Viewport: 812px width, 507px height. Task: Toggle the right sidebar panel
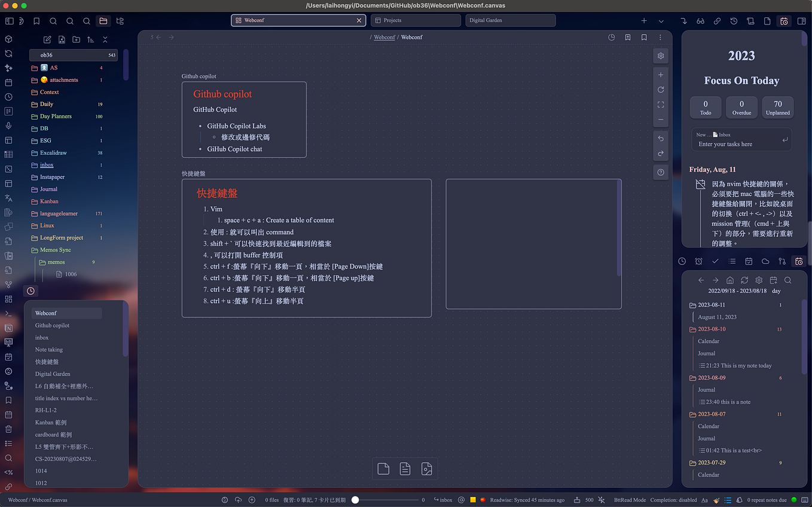(x=801, y=21)
